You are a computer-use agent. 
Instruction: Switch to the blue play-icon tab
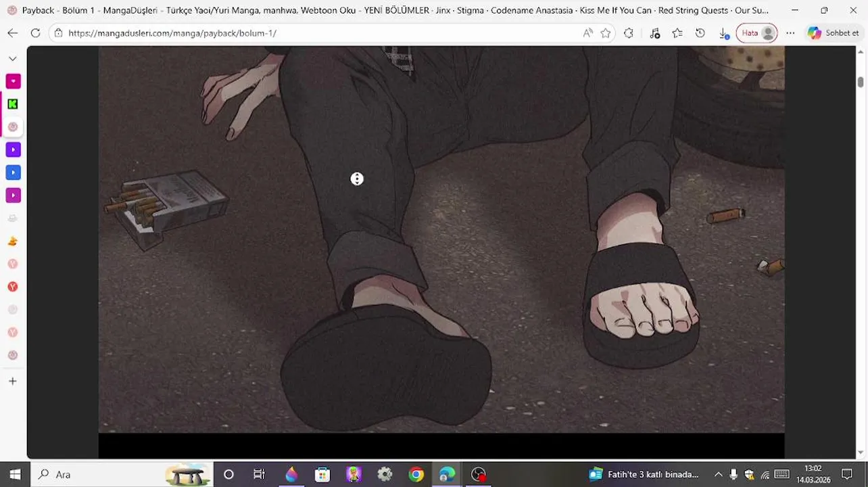pos(13,172)
